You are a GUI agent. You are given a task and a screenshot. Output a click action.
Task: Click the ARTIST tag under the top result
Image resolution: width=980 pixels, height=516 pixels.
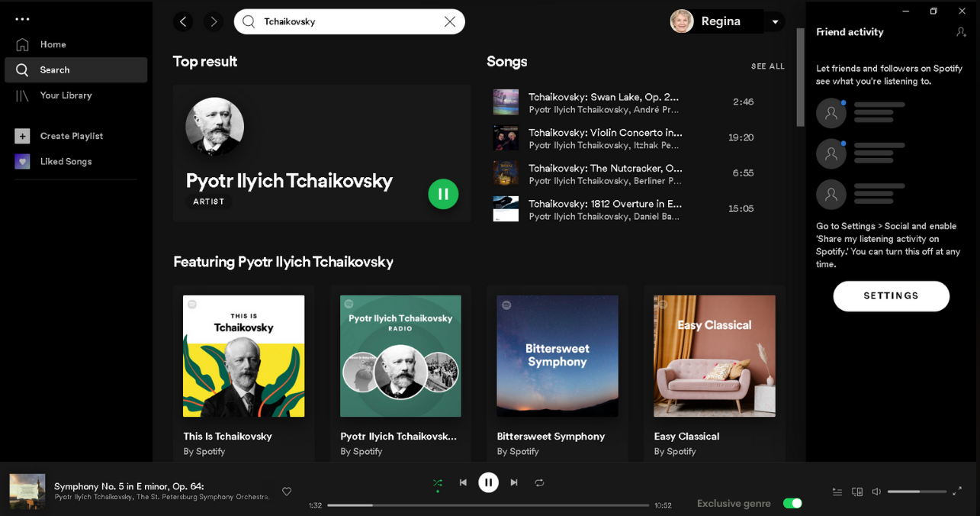click(x=209, y=202)
